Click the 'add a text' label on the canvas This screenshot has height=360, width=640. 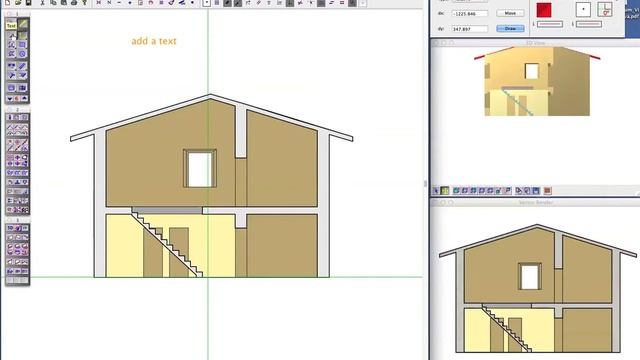[x=154, y=41]
